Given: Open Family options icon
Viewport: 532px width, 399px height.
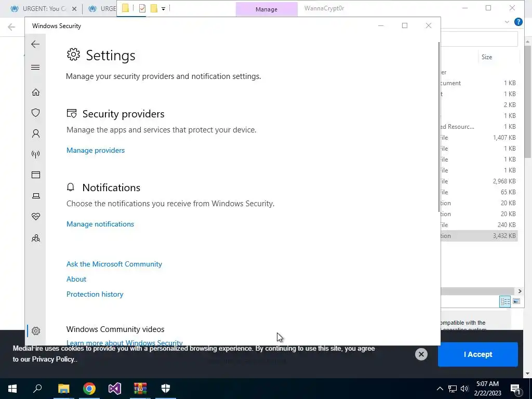Looking at the screenshot, I should pyautogui.click(x=36, y=238).
